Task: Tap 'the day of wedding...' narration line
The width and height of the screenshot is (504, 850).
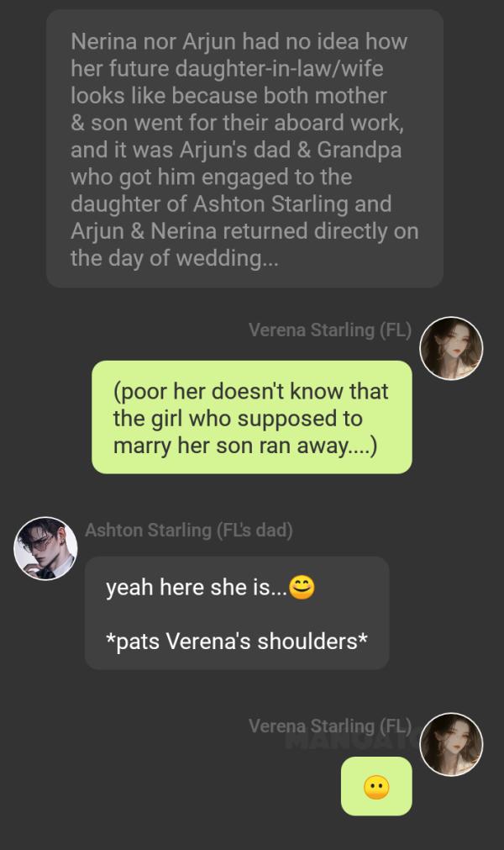Action: pos(175,258)
